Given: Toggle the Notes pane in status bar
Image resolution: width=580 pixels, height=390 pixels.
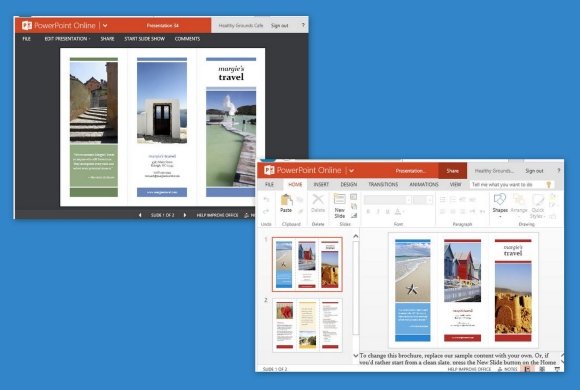Looking at the screenshot, I should point(508,369).
